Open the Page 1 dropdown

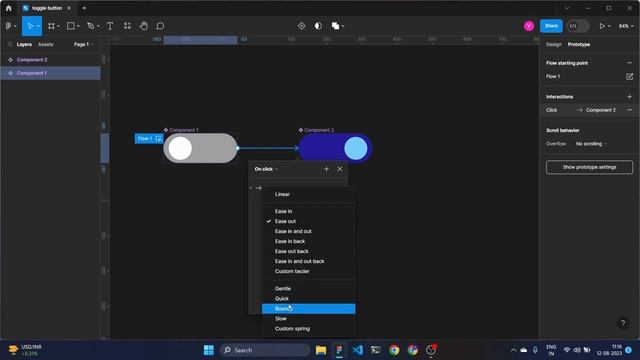[84, 44]
